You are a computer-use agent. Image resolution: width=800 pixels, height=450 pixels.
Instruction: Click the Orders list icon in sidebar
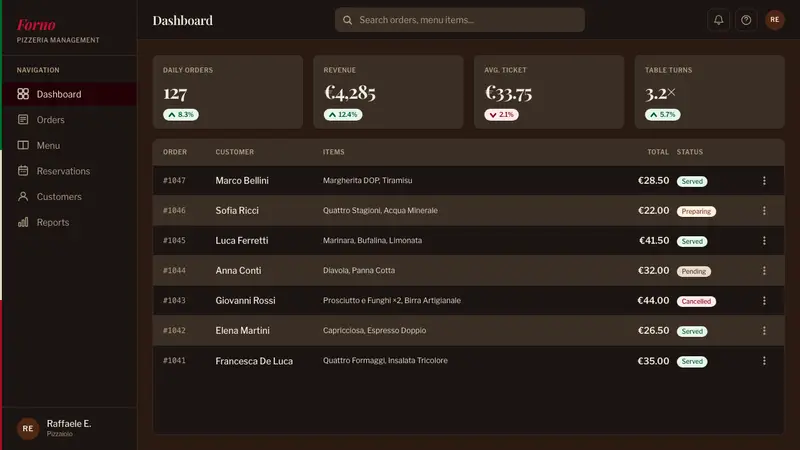[x=23, y=119]
